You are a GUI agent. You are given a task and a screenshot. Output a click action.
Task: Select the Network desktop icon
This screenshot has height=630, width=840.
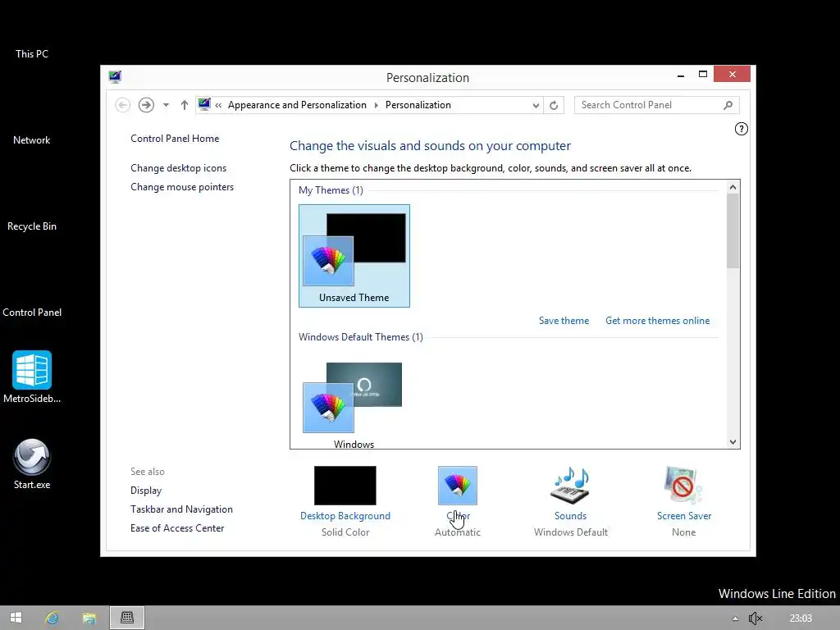(32, 139)
